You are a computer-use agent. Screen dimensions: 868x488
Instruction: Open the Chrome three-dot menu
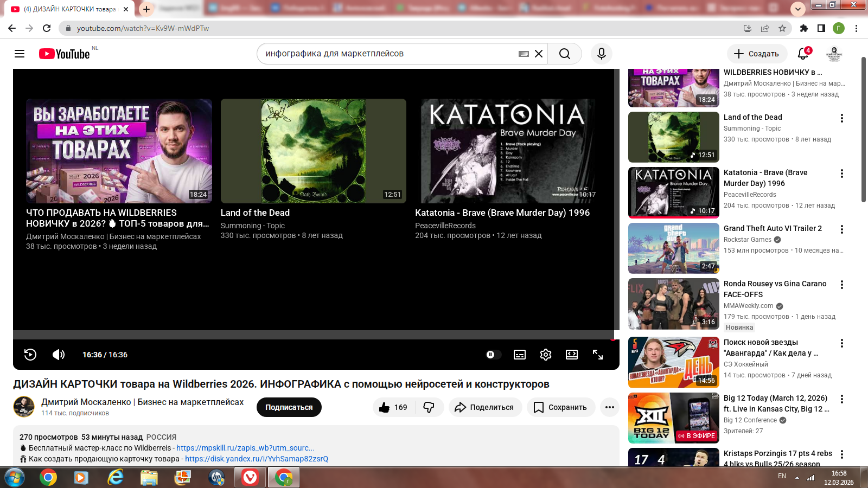pos(856,28)
